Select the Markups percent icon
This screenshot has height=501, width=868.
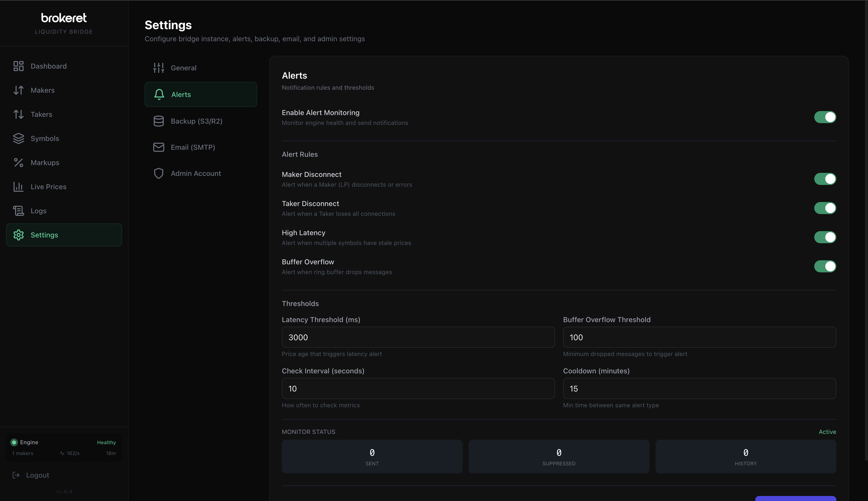coord(18,162)
